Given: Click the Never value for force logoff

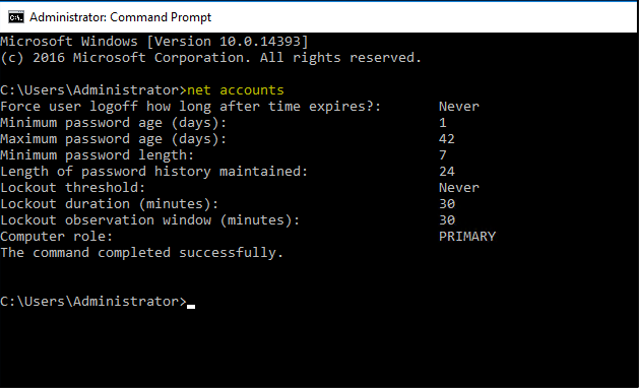Looking at the screenshot, I should pyautogui.click(x=459, y=107).
